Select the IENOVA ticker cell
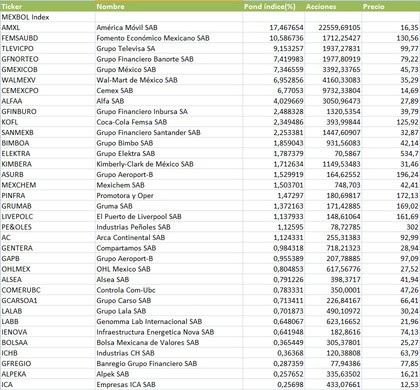 (48, 332)
